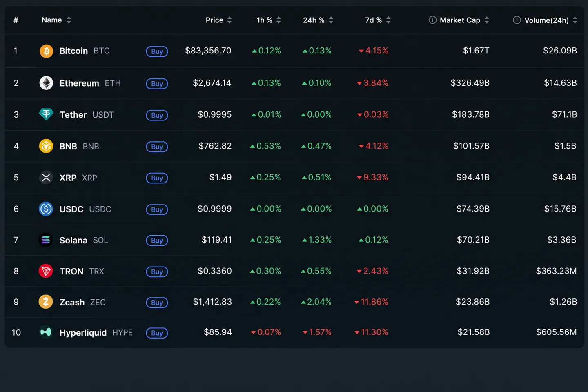Image resolution: width=588 pixels, height=392 pixels.
Task: Click TRON's $363.23M volume value
Action: [556, 271]
